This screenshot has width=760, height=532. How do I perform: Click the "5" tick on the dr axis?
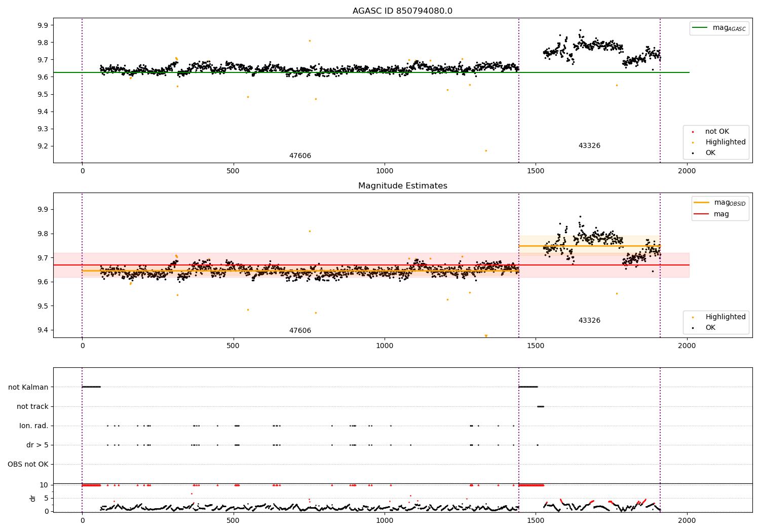47,499
